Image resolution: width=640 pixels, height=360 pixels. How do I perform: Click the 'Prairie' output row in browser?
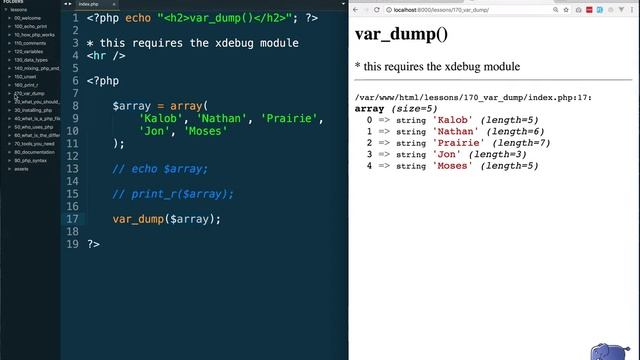tap(458, 143)
